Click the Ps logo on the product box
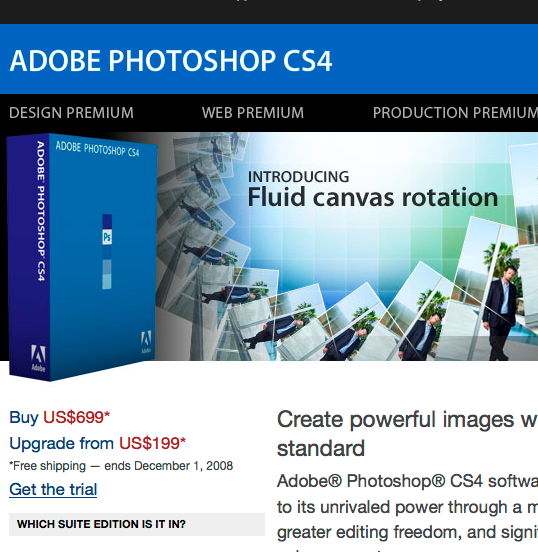538x552 pixels. pyautogui.click(x=107, y=237)
